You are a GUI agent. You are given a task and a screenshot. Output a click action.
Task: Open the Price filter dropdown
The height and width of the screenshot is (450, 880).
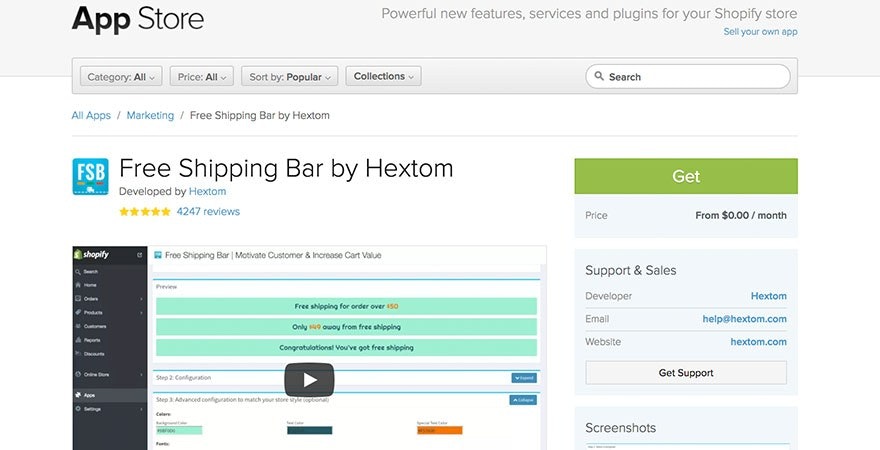point(204,77)
